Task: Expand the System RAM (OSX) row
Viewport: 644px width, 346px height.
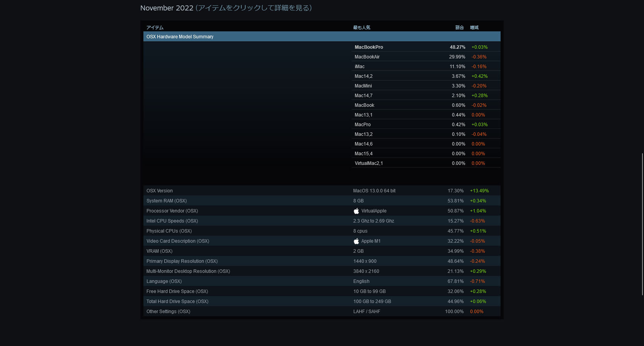Action: pyautogui.click(x=322, y=201)
